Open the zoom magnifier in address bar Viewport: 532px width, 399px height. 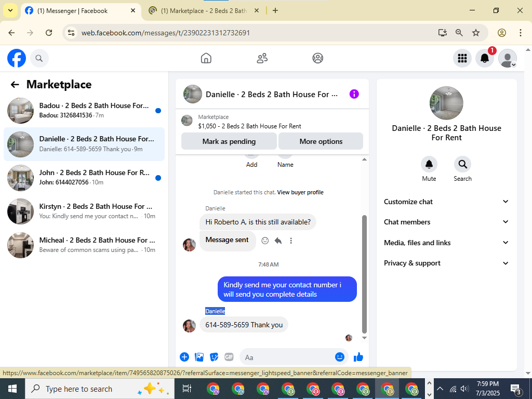pyautogui.click(x=459, y=33)
